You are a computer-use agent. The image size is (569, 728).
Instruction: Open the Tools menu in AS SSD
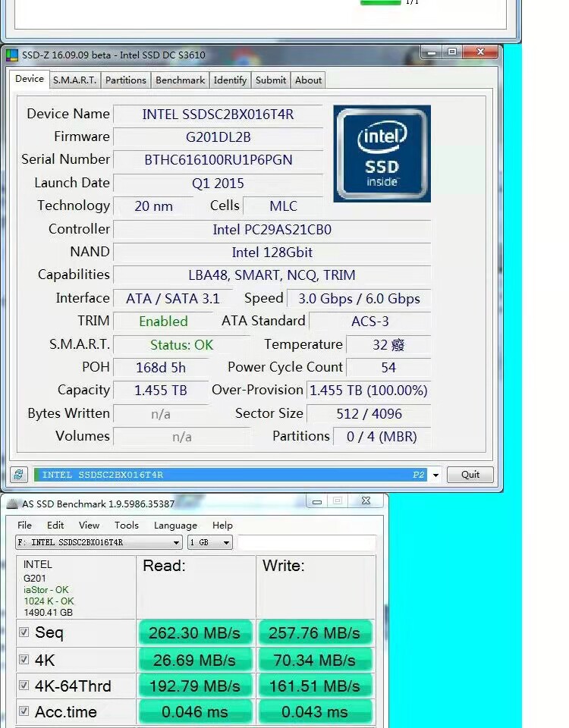click(x=127, y=525)
